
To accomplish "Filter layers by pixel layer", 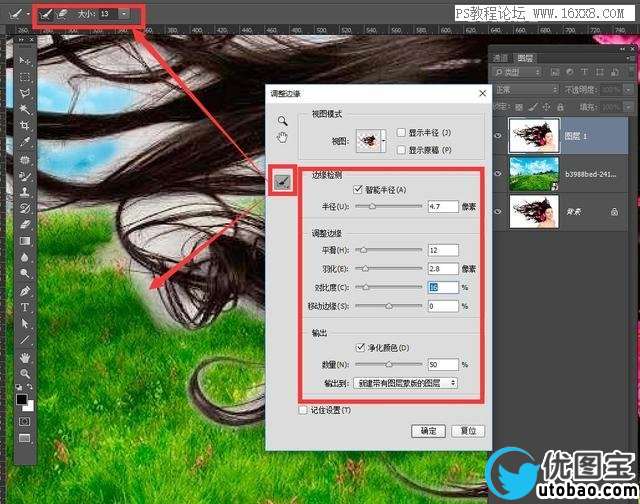I will tap(555, 72).
